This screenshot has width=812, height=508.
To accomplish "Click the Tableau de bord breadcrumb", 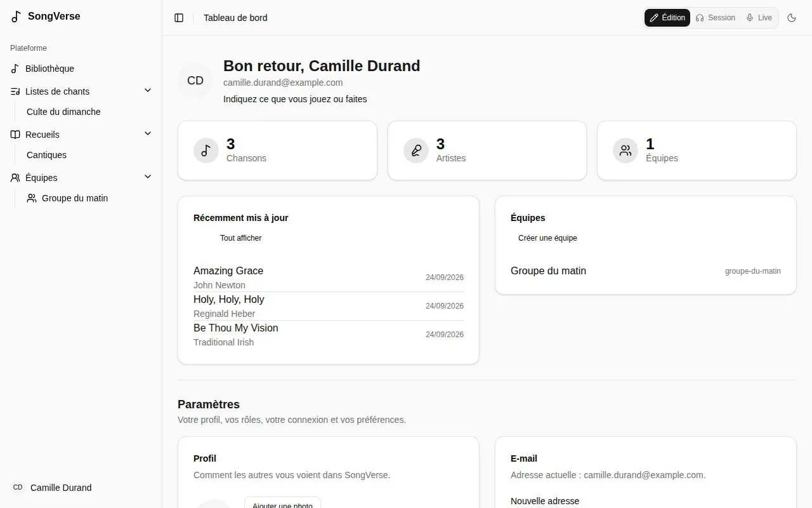I will [x=235, y=18].
